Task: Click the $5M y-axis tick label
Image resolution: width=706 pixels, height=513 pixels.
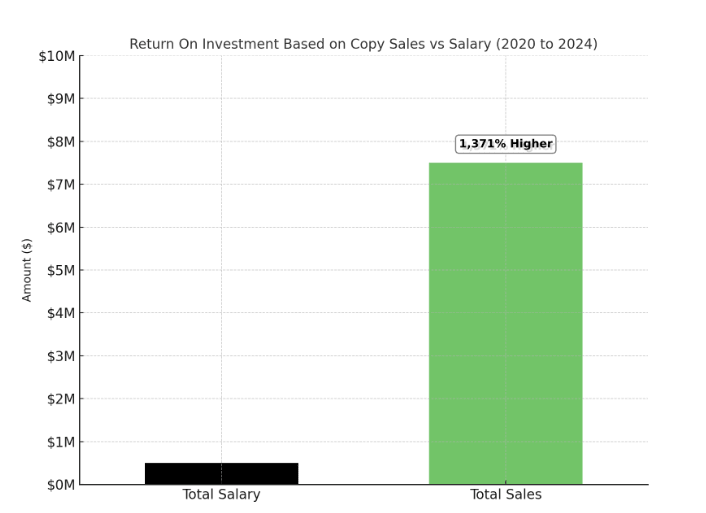Action: 58,270
